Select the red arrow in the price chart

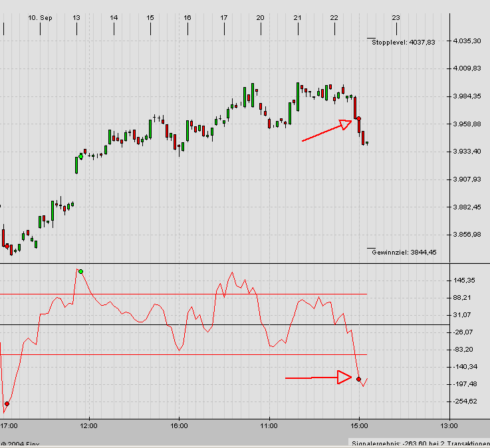326,130
